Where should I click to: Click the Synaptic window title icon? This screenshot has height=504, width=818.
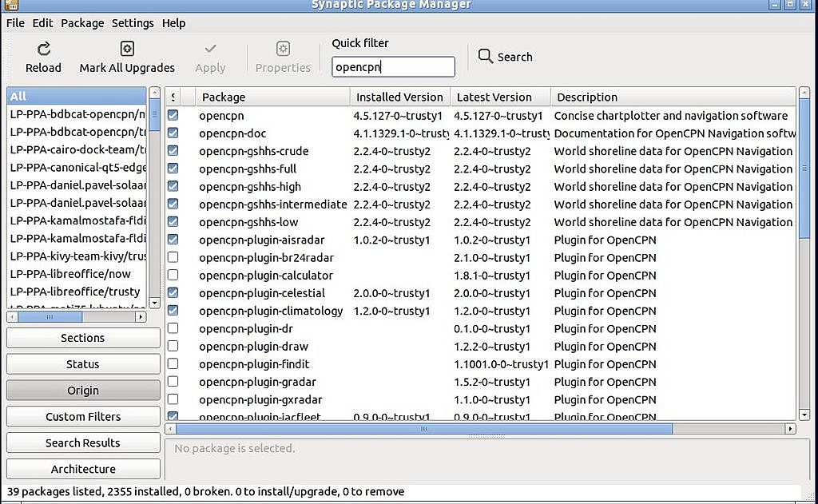tap(11, 5)
